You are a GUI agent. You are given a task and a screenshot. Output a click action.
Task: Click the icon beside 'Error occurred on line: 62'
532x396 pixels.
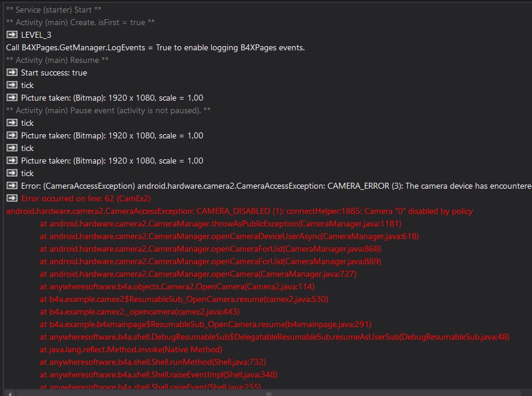(11, 198)
